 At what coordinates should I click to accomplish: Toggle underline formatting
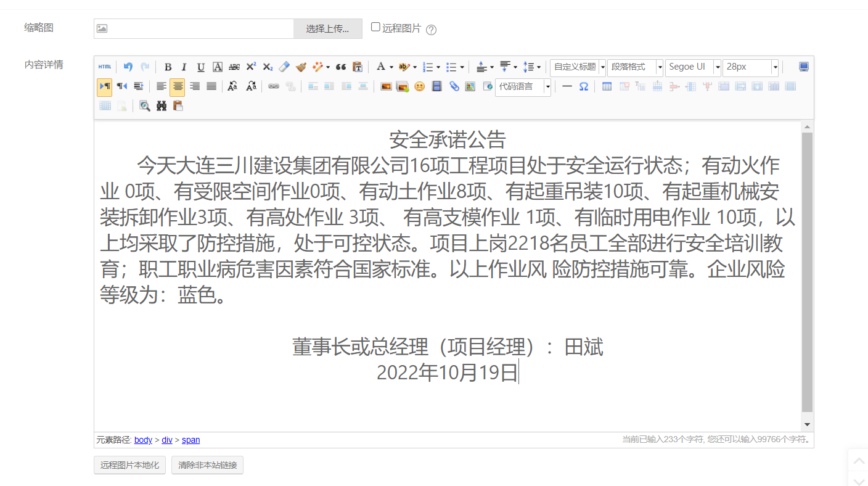200,67
